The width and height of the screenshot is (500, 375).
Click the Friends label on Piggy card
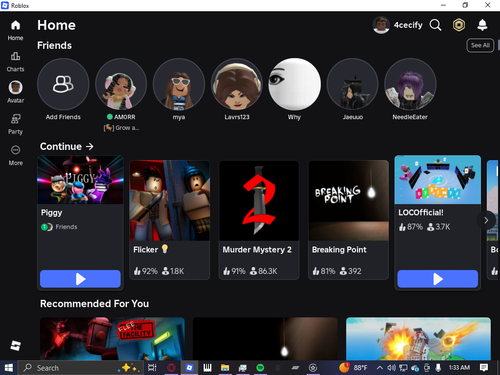pyautogui.click(x=66, y=227)
